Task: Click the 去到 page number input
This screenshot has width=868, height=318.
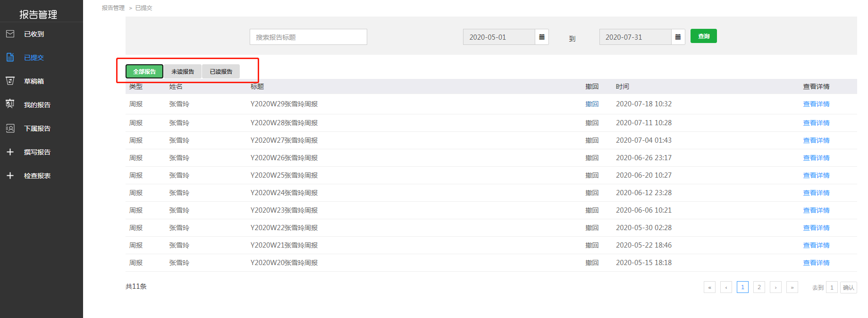Action: click(832, 287)
